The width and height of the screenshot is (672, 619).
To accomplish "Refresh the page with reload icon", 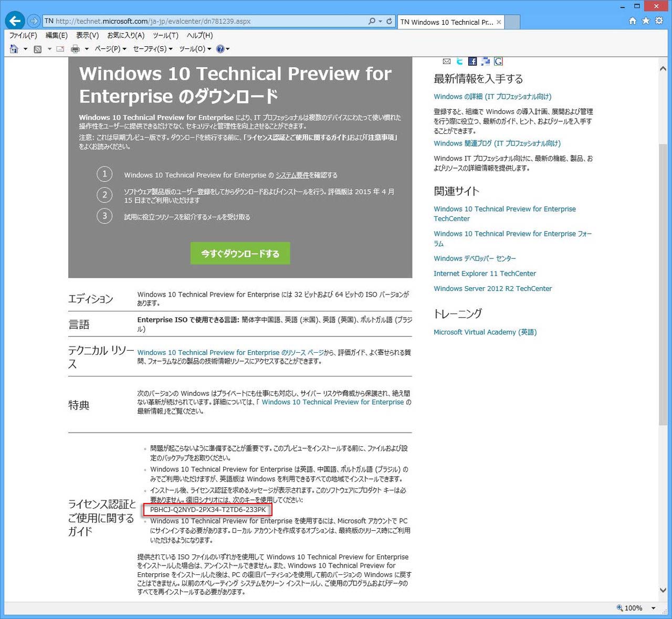I will click(x=389, y=22).
